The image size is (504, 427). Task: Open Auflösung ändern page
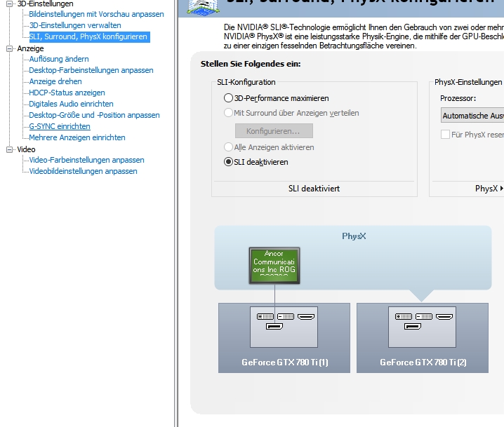tap(59, 59)
